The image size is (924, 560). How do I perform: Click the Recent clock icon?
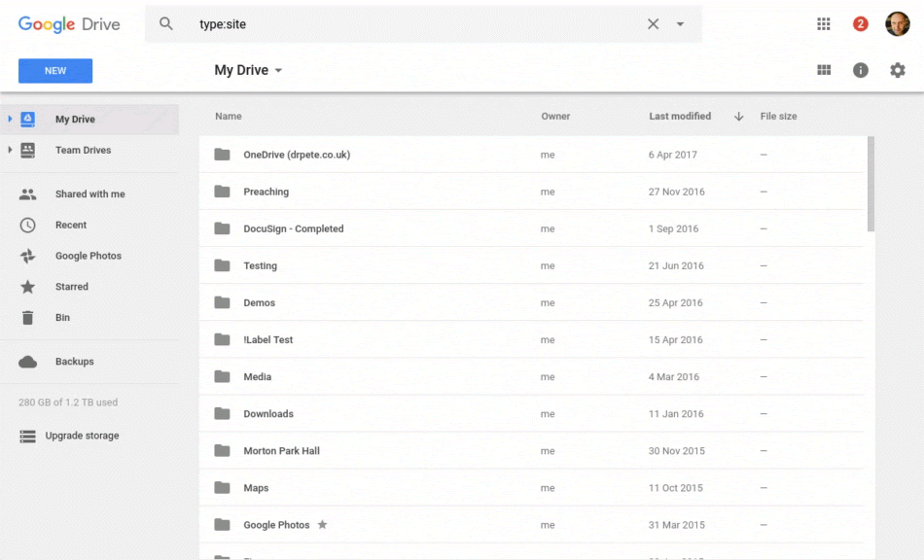(x=27, y=225)
